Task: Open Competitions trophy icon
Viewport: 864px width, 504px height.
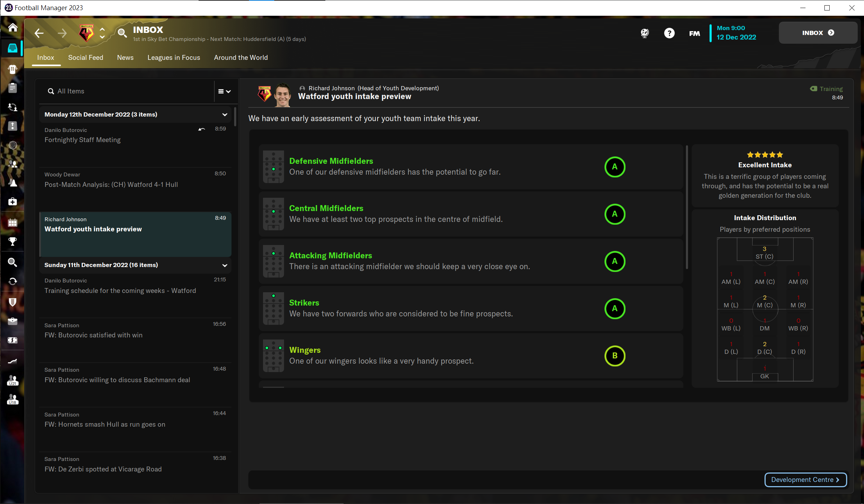Action: coord(13,241)
